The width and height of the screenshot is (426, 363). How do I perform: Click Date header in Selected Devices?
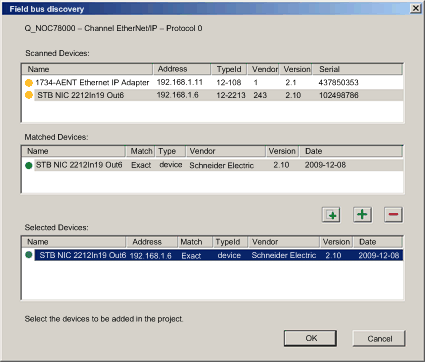pyautogui.click(x=378, y=242)
